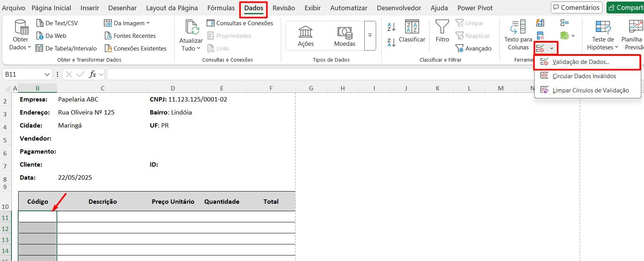Switch to the Automatizar tab
644x261 pixels.
tap(349, 8)
